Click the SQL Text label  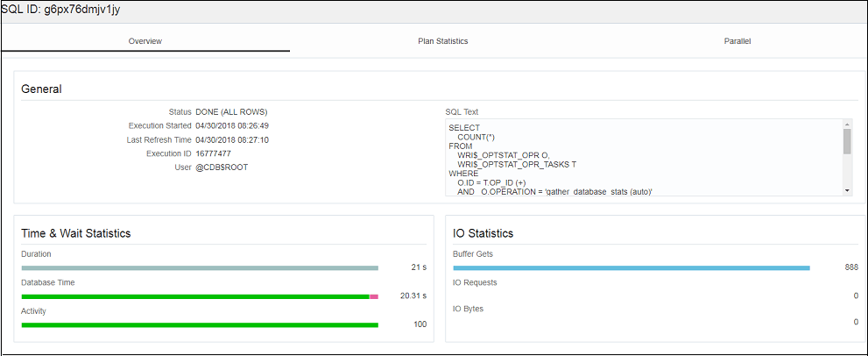click(461, 111)
